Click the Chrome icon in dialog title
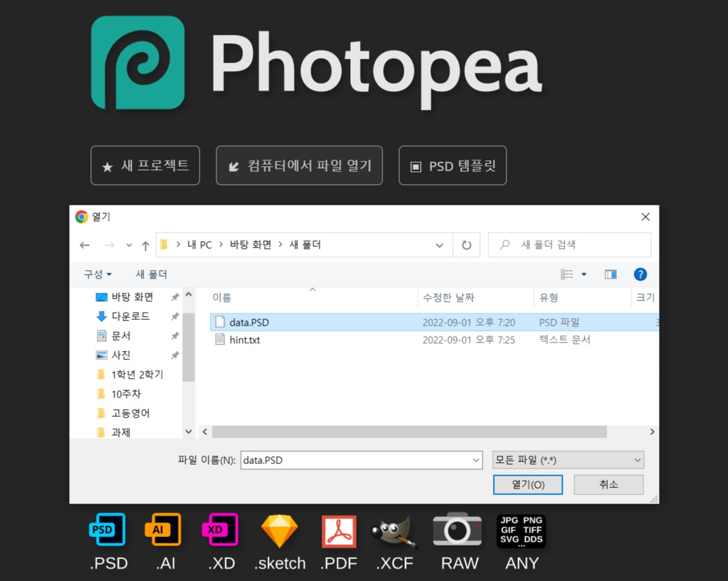The width and height of the screenshot is (728, 581). point(81,217)
